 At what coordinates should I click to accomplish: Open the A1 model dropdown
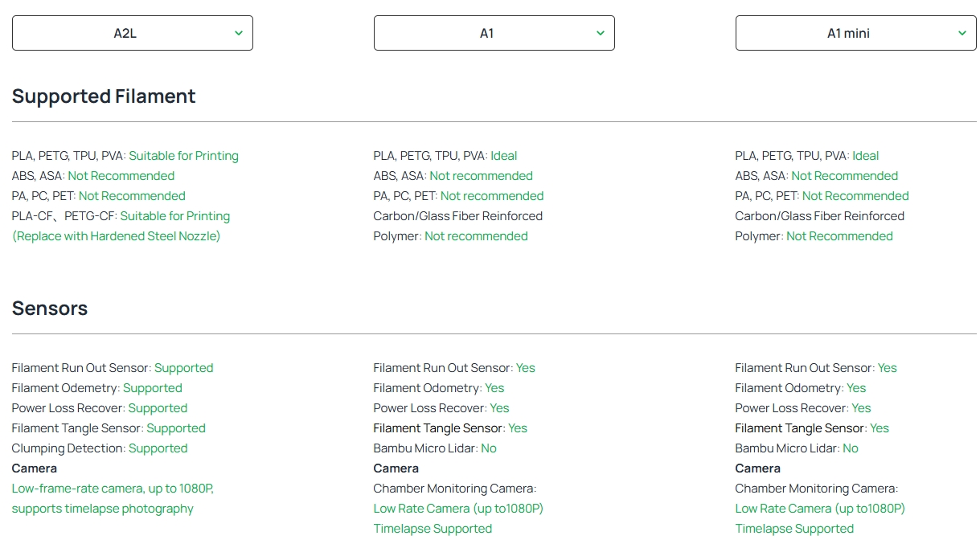click(x=494, y=33)
